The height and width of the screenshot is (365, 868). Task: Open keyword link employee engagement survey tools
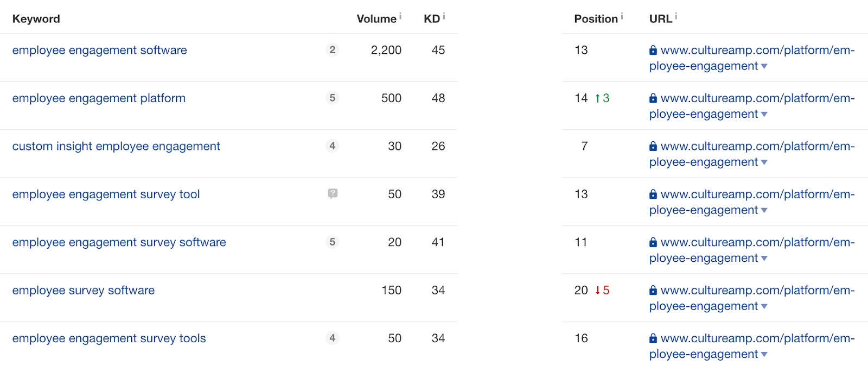[x=109, y=338]
